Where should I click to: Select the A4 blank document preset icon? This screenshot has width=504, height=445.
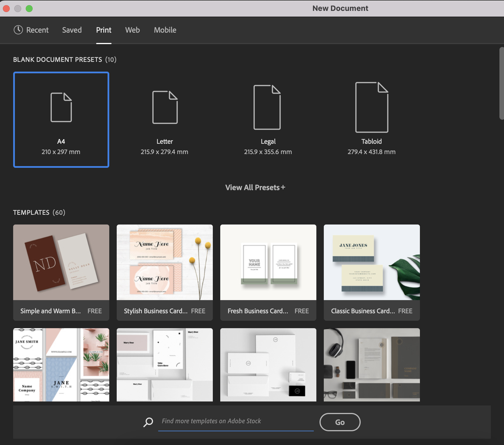click(x=61, y=107)
